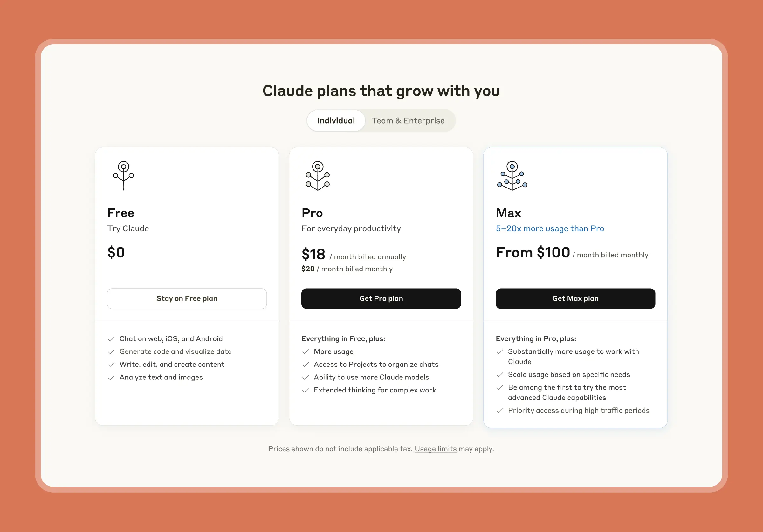Open the Usage limits link
The width and height of the screenshot is (763, 532).
(435, 449)
